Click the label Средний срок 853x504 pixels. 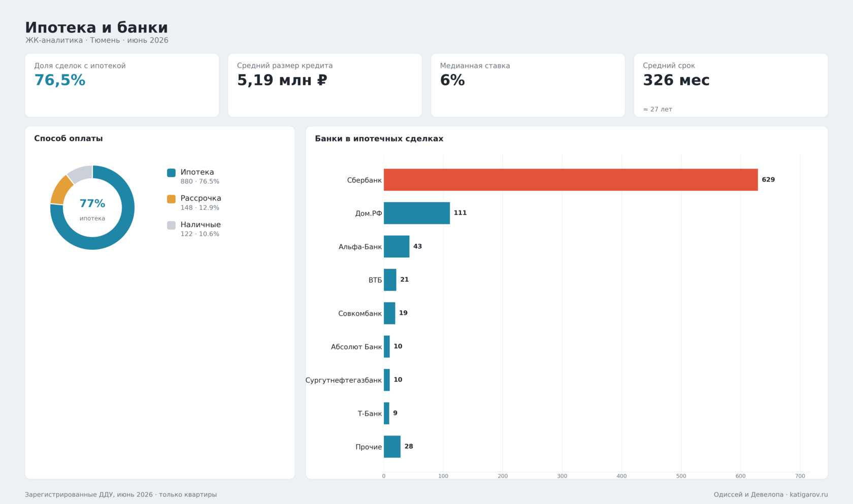pyautogui.click(x=669, y=66)
